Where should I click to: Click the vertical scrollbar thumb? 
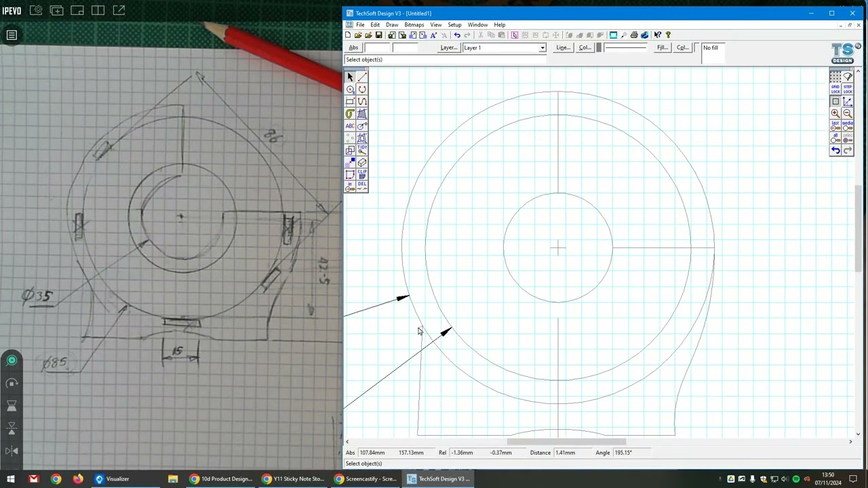coord(858,228)
